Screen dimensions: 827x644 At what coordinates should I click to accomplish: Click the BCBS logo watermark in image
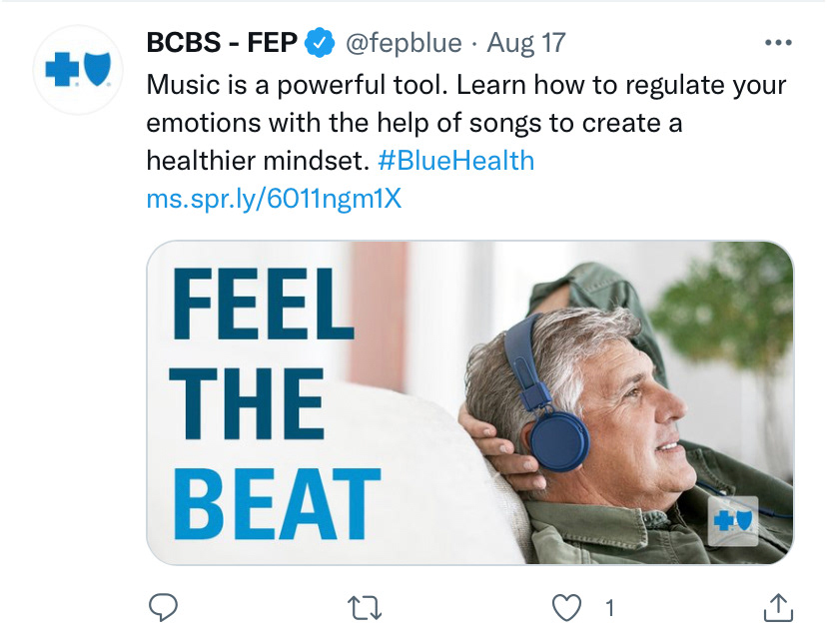(732, 521)
